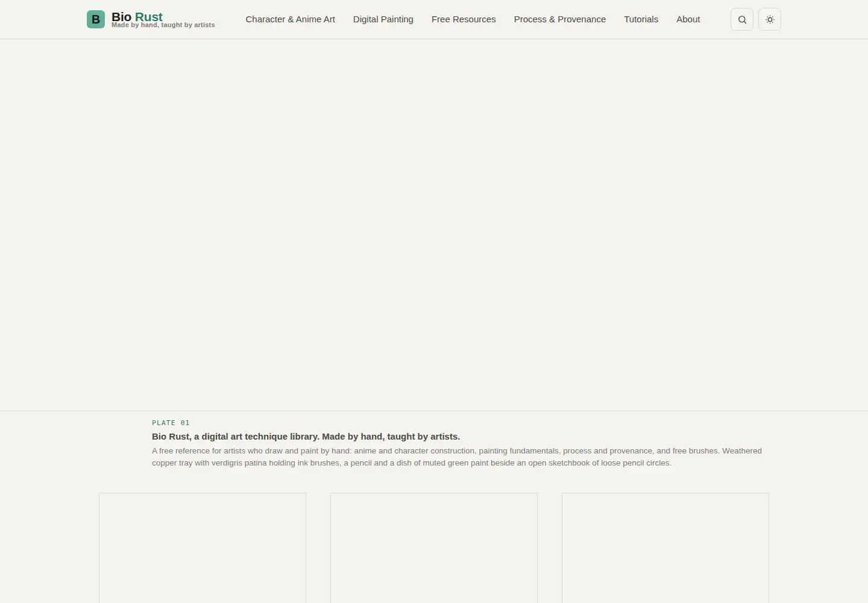Screen dimensions: 868x603
Task: Navigate to the Tutorials page
Action: coord(641,19)
